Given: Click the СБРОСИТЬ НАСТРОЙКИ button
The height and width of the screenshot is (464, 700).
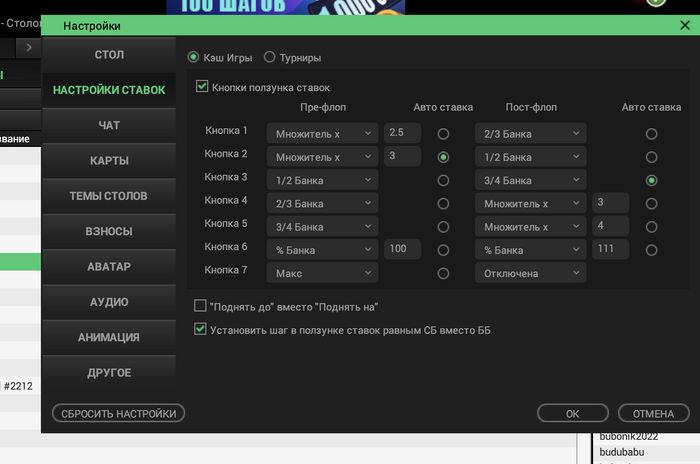Looking at the screenshot, I should click(118, 414).
